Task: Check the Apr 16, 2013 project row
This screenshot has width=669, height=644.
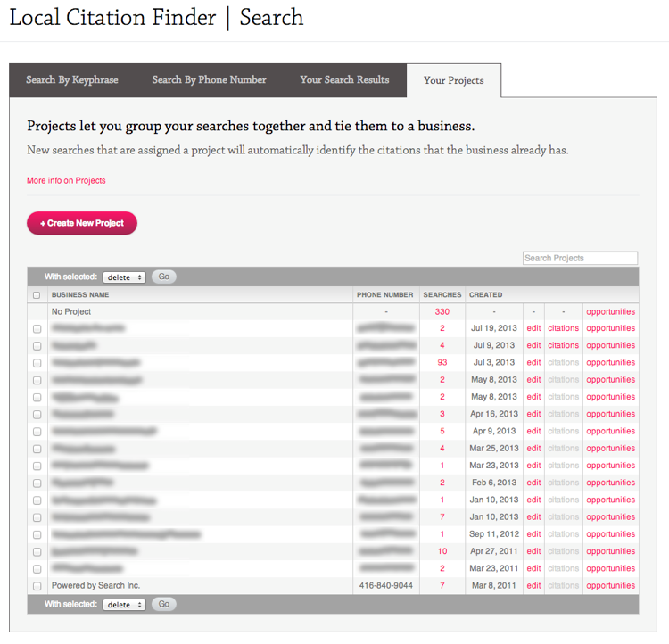Action: point(37,415)
